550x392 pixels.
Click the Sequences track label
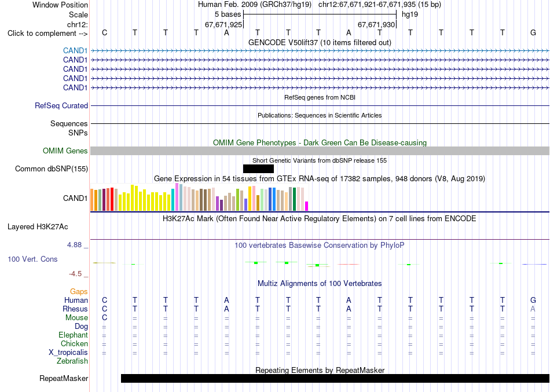point(69,123)
